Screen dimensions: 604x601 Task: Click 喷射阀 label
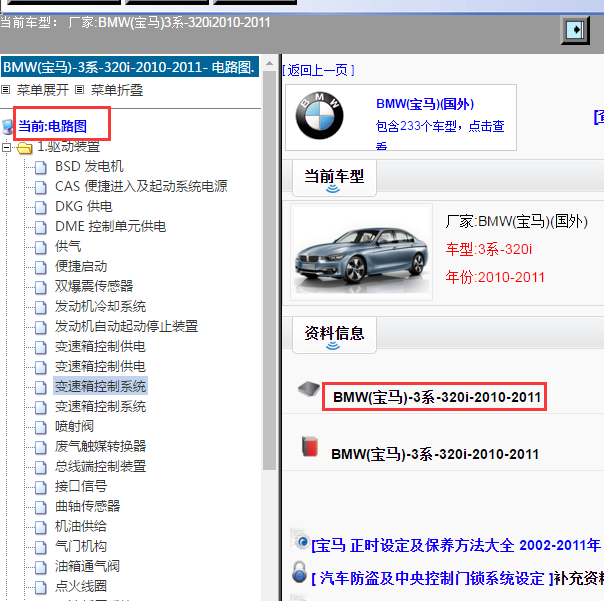click(74, 426)
